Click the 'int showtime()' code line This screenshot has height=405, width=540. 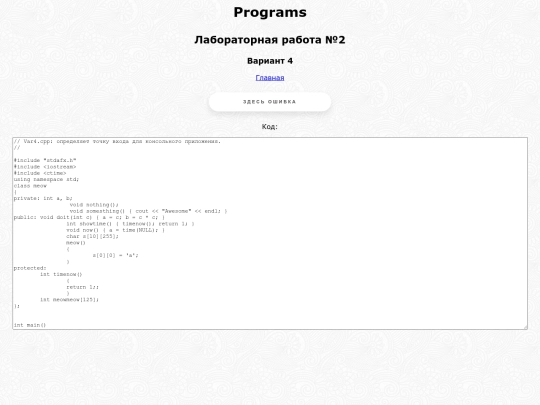130,224
